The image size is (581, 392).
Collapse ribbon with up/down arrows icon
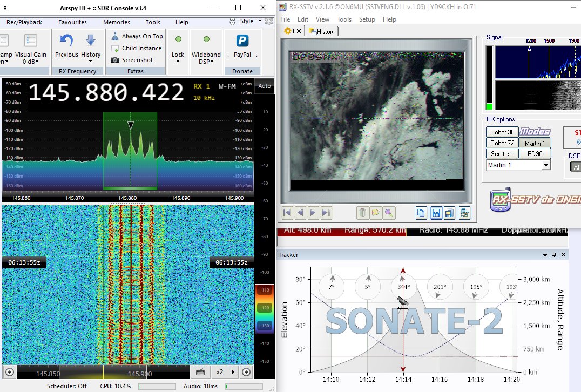pos(232,22)
